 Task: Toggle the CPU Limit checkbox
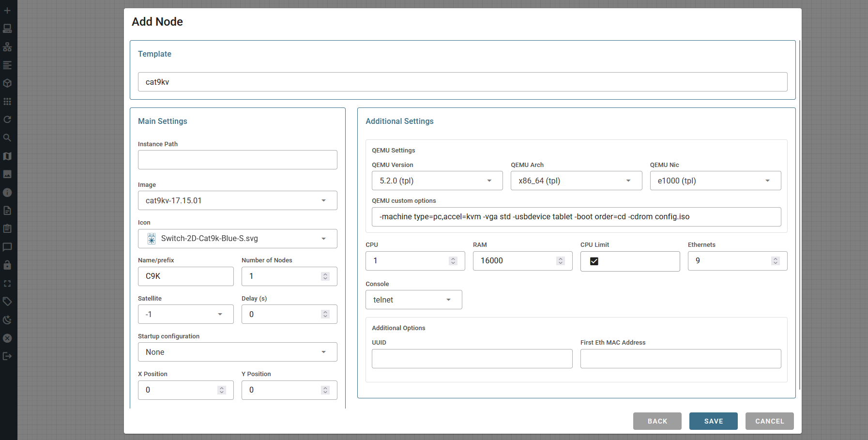pos(594,261)
